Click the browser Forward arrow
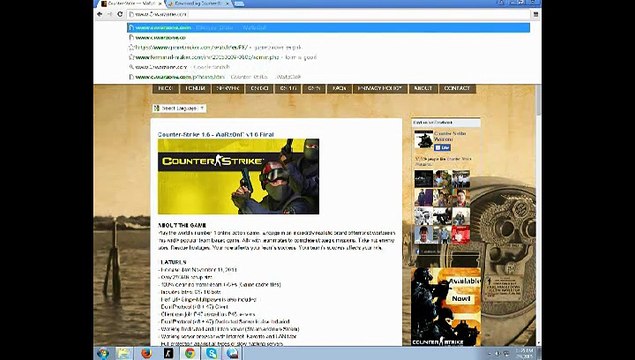The height and width of the screenshot is (360, 635). point(109,14)
